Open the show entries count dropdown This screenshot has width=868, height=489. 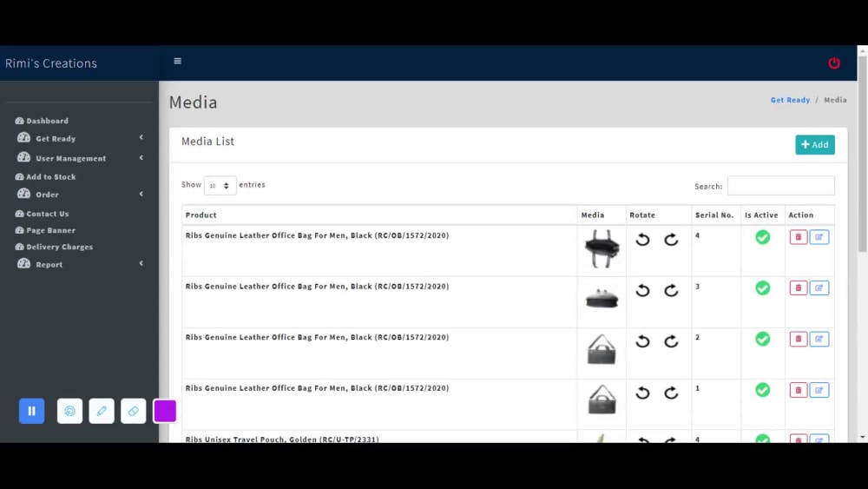220,186
